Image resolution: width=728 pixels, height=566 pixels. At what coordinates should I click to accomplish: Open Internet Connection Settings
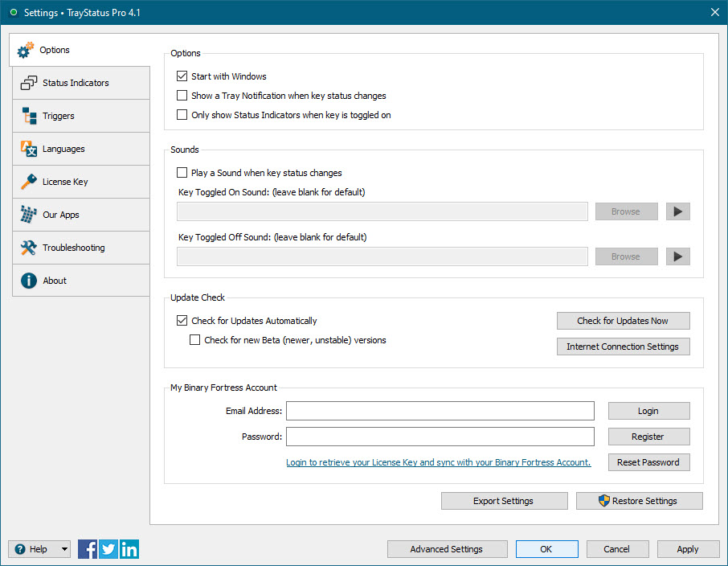[623, 347]
